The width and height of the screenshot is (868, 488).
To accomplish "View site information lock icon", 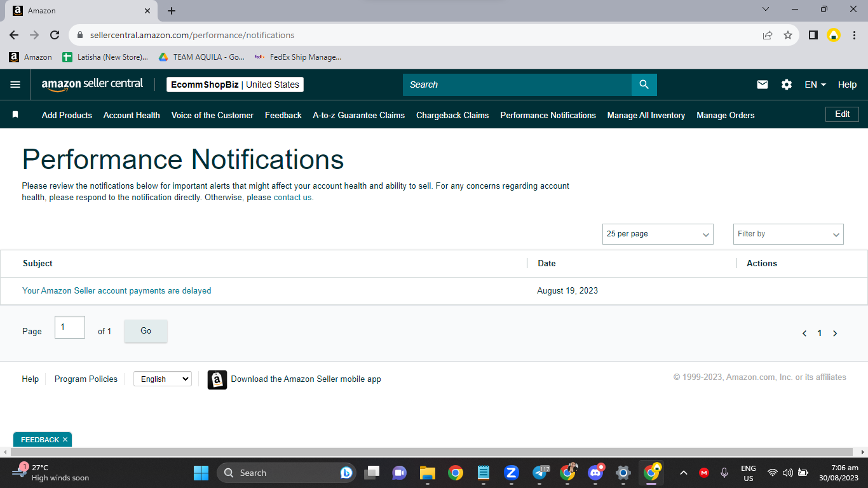I will (80, 36).
